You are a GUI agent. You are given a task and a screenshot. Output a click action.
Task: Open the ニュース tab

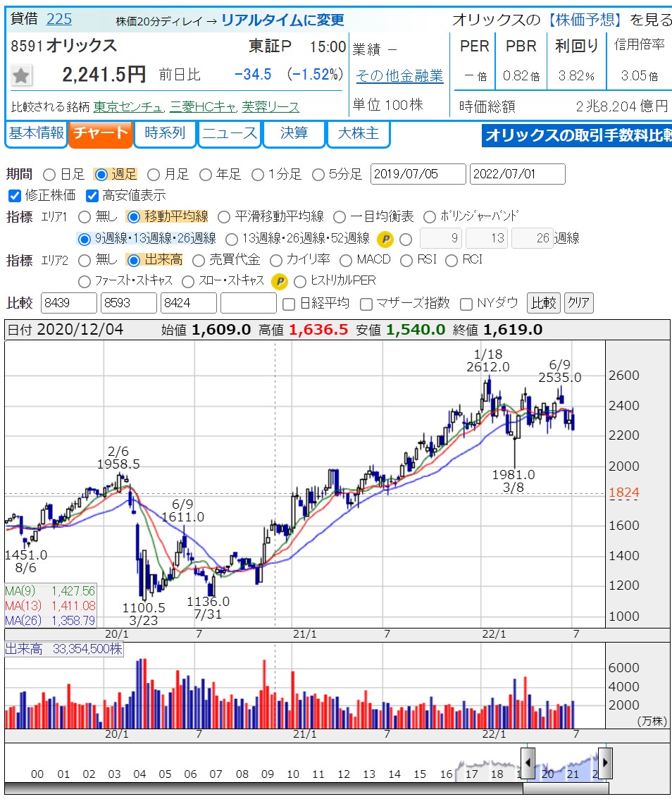(230, 134)
